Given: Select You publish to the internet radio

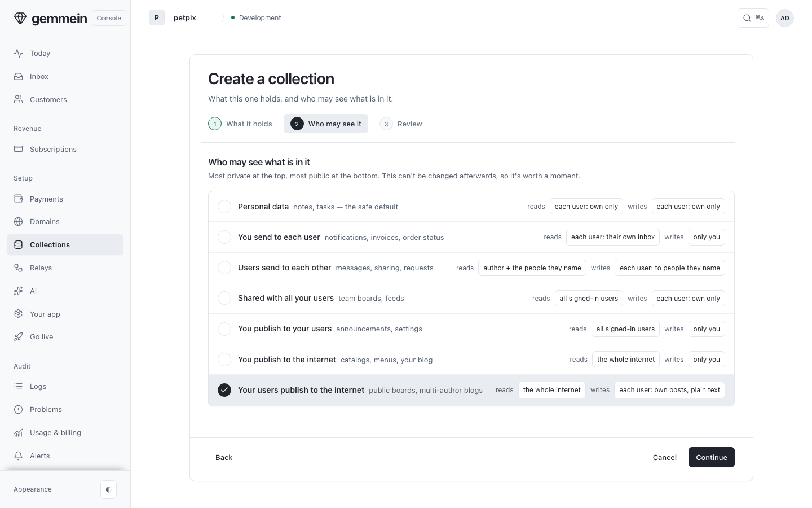Looking at the screenshot, I should 224,360.
